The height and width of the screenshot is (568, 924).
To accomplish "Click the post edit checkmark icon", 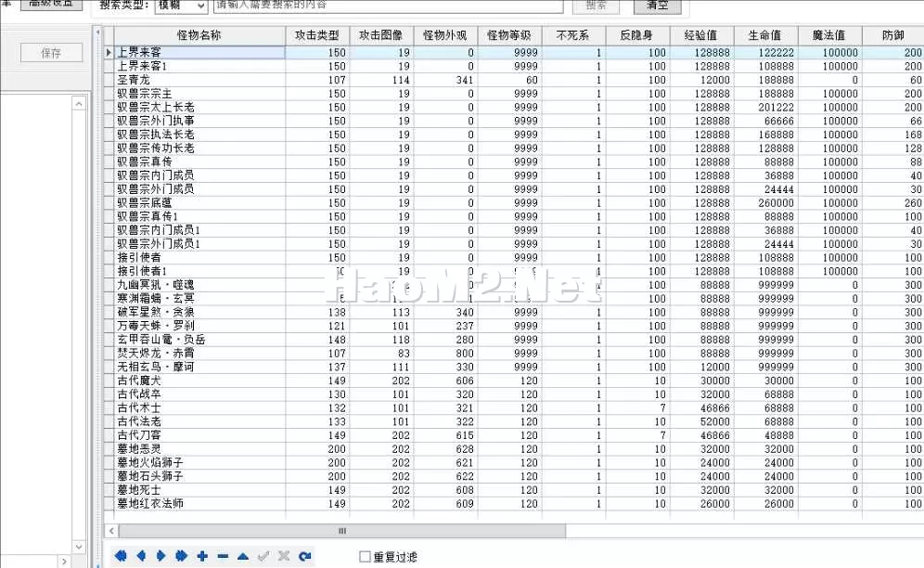I will pyautogui.click(x=263, y=556).
